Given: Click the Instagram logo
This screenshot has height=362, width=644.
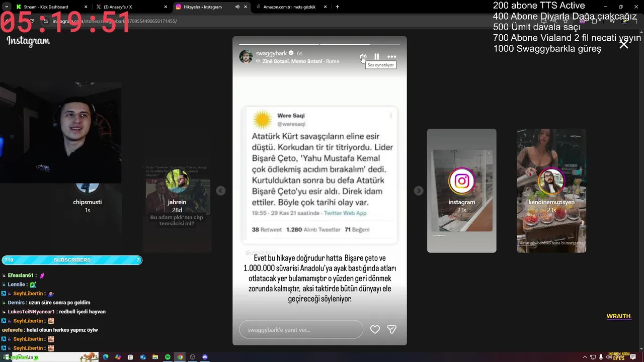Looking at the screenshot, I should [28, 41].
